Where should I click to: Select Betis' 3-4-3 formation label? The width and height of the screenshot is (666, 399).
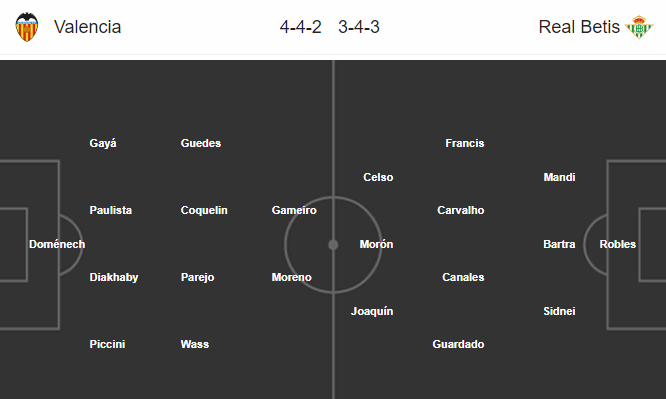pyautogui.click(x=359, y=27)
